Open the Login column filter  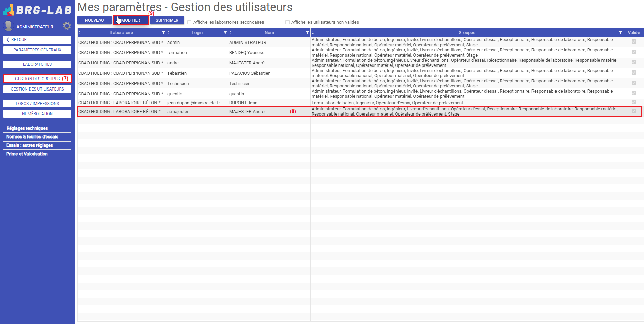pos(225,33)
